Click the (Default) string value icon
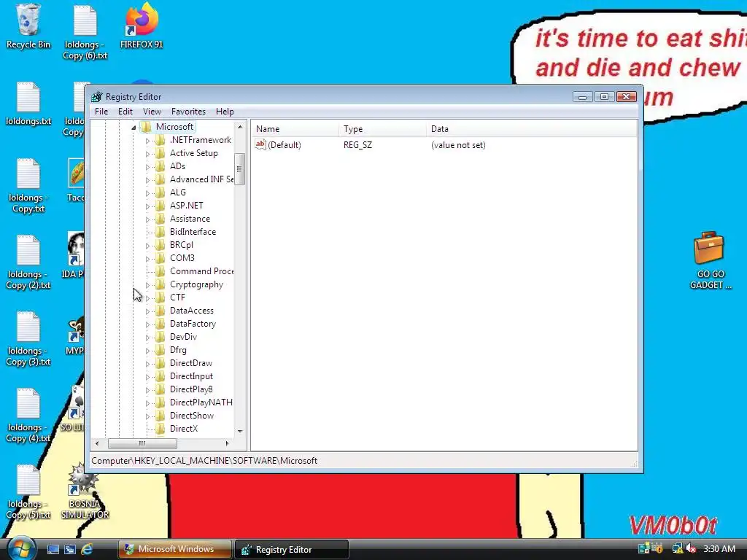This screenshot has height=560, width=747. [260, 144]
